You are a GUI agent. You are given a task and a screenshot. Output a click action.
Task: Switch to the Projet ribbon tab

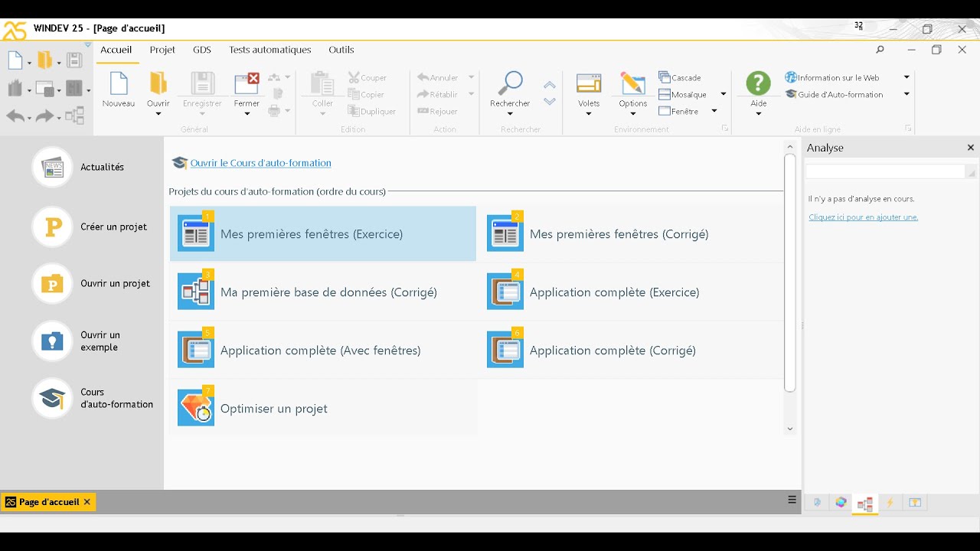click(162, 50)
